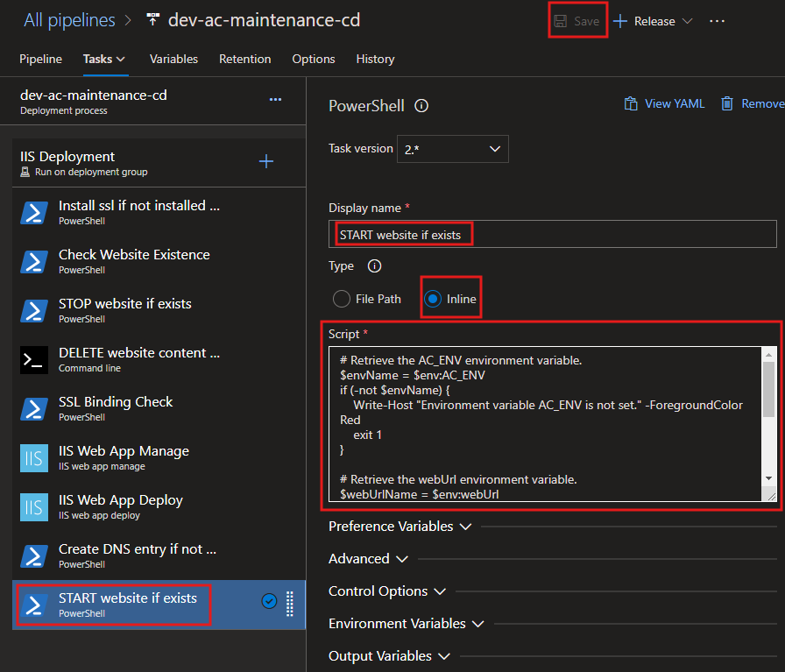Add task to IIS Deployment with plus
This screenshot has width=785, height=672.
pos(265,161)
